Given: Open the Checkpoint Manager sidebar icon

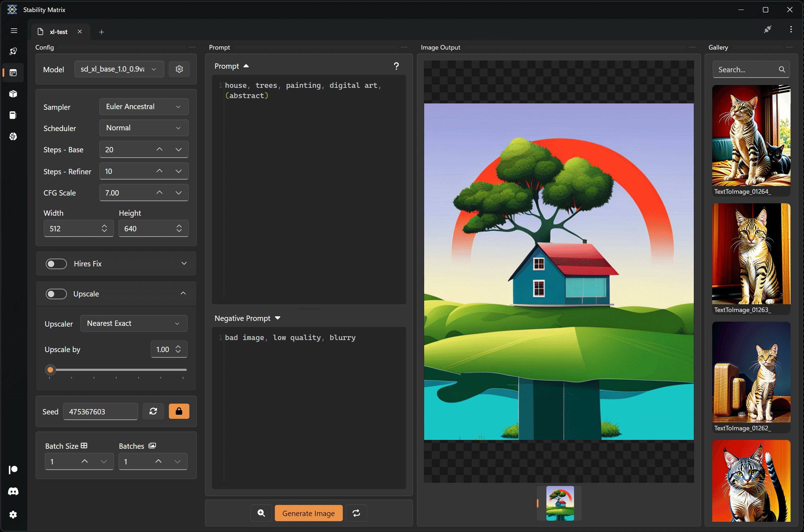Looking at the screenshot, I should [13, 115].
